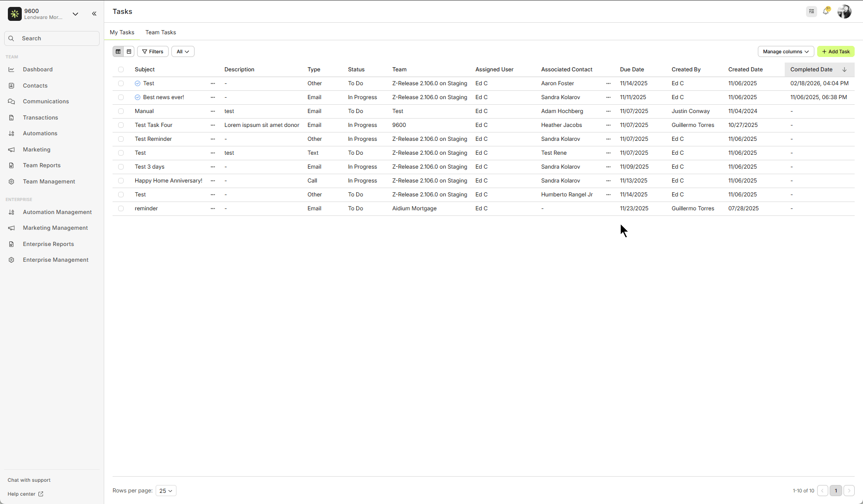Viewport: 863px width, 504px height.
Task: Open the notifications bell
Action: pyautogui.click(x=826, y=11)
